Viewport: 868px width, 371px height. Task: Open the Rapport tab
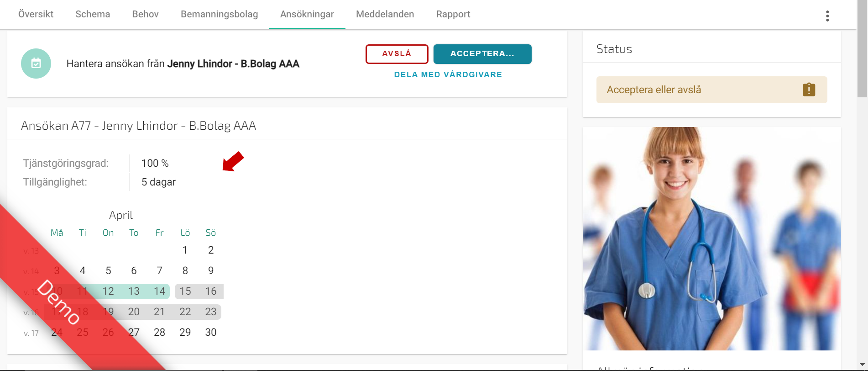[x=453, y=14]
